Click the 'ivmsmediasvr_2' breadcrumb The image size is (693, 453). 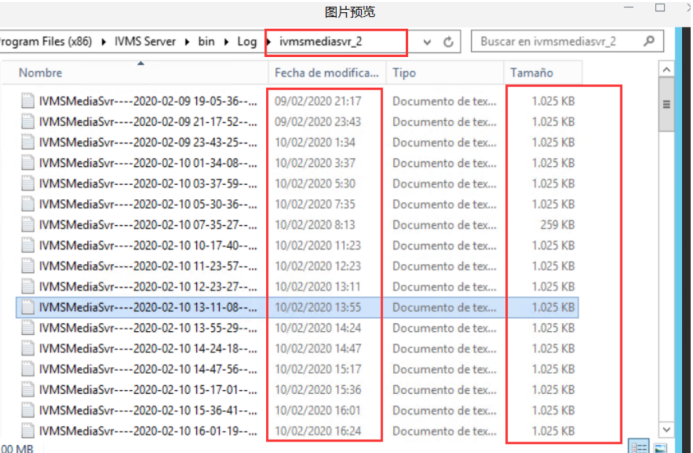tap(320, 42)
